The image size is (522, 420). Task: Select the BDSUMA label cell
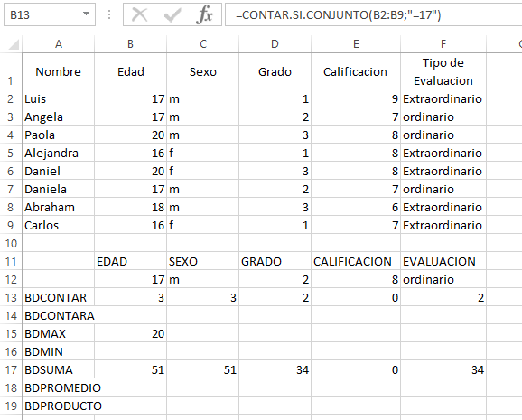[59, 369]
